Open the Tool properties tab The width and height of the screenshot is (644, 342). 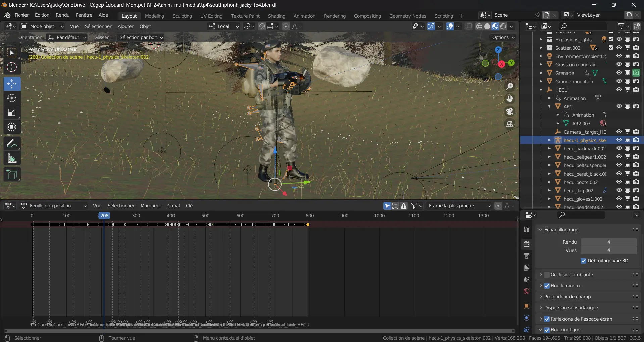coord(526,229)
